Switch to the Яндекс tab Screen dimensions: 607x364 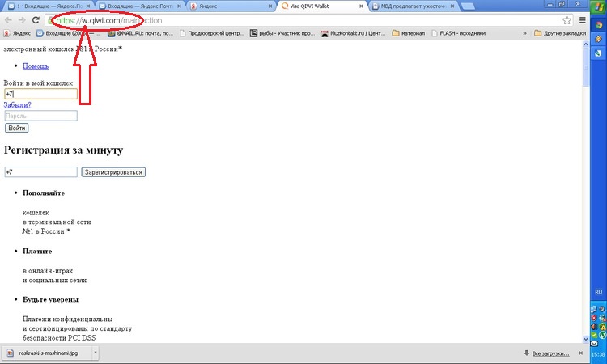231,6
